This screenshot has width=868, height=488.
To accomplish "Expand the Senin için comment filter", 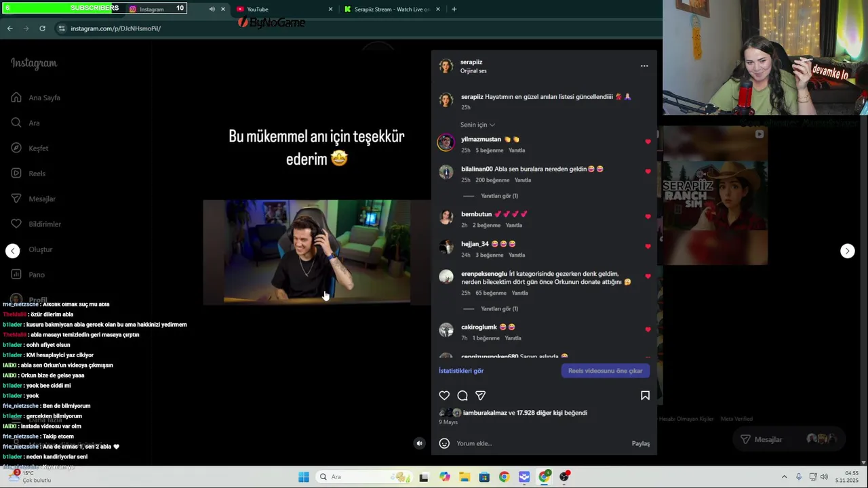I will (x=477, y=125).
